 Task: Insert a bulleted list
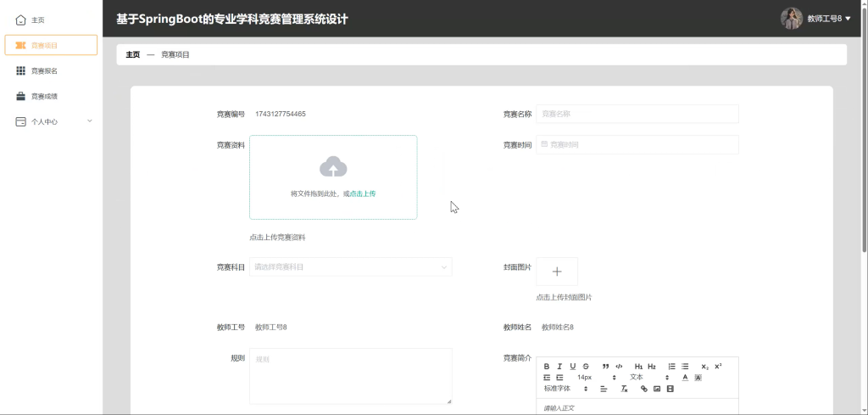point(685,367)
